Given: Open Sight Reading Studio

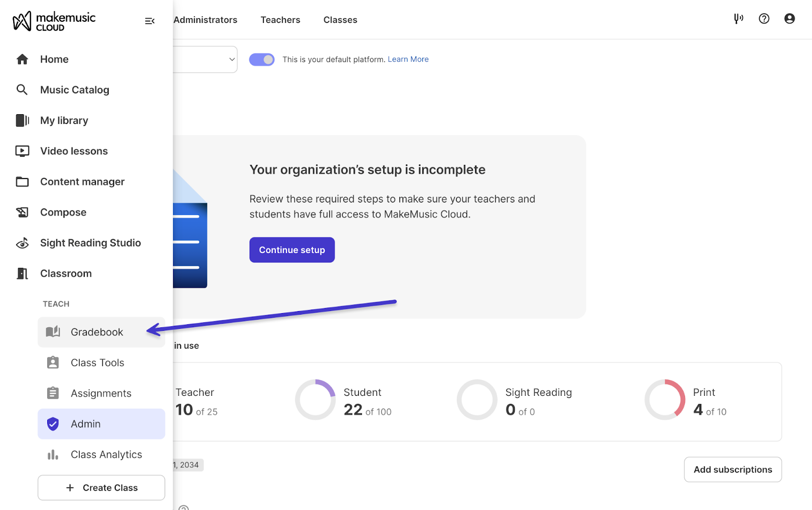Looking at the screenshot, I should pyautogui.click(x=90, y=243).
